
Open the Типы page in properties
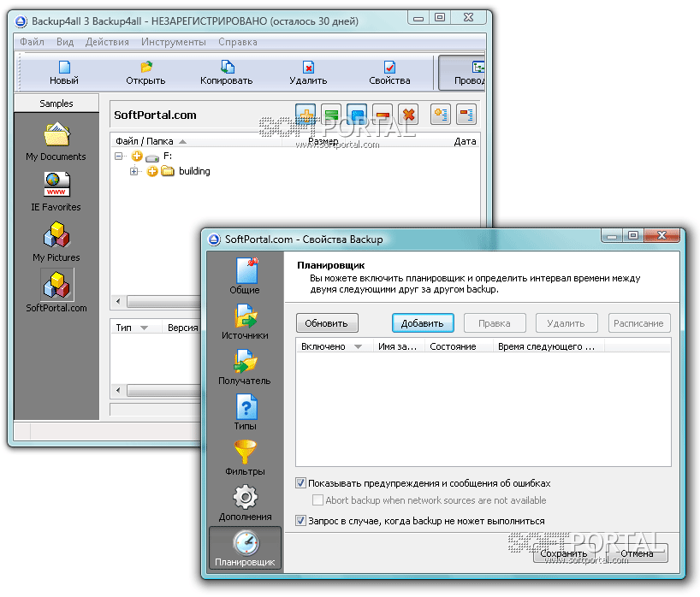(x=245, y=413)
